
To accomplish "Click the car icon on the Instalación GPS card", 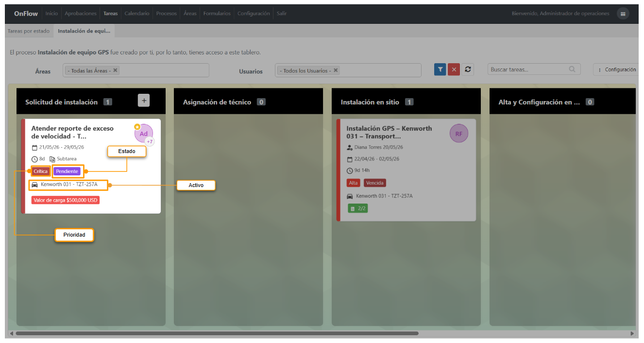I will point(350,196).
